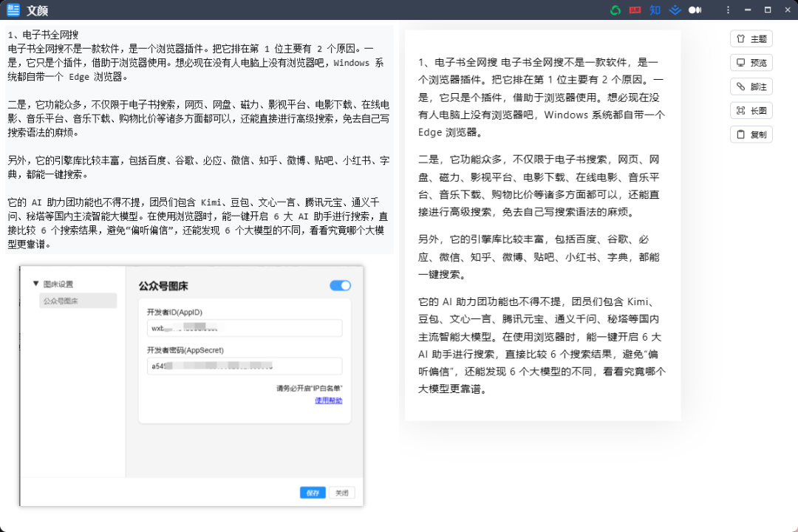798x532 pixels.
Task: Click the 公众号图床 heading in the dialog
Action: (163, 286)
